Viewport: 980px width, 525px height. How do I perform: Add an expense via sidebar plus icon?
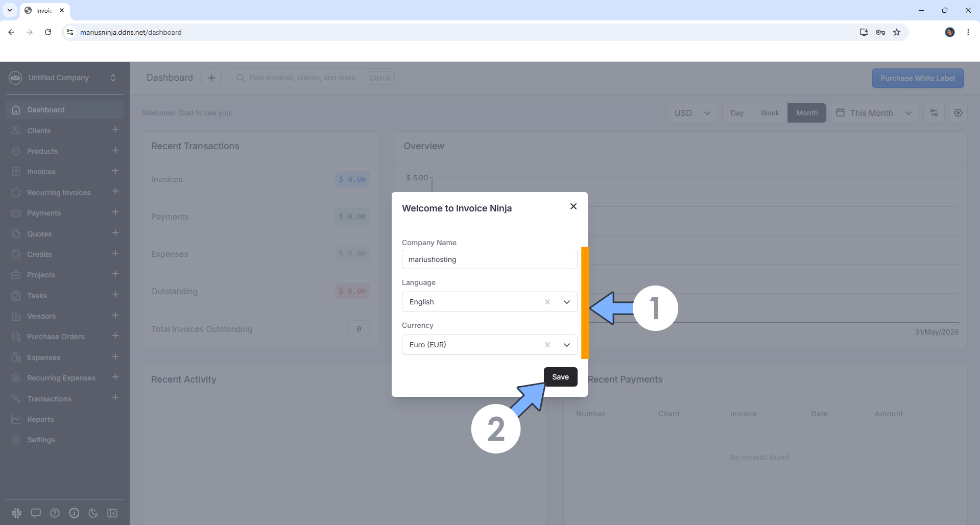click(x=115, y=356)
